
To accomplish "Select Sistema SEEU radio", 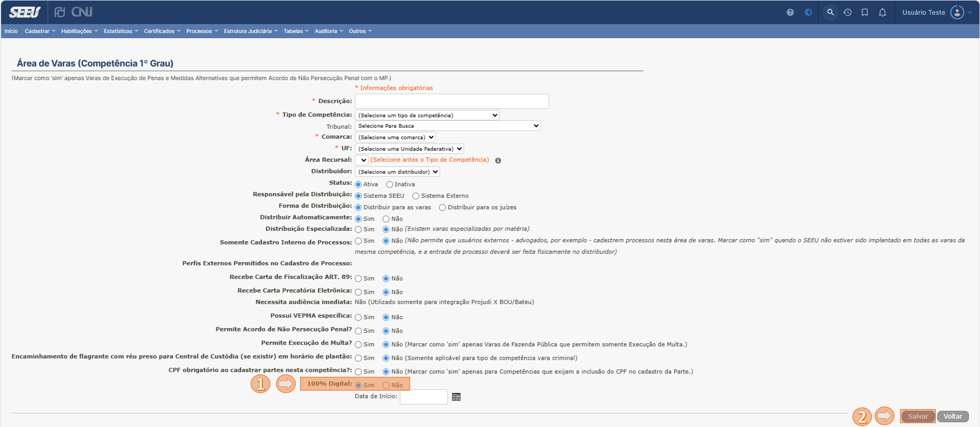I will (x=358, y=196).
